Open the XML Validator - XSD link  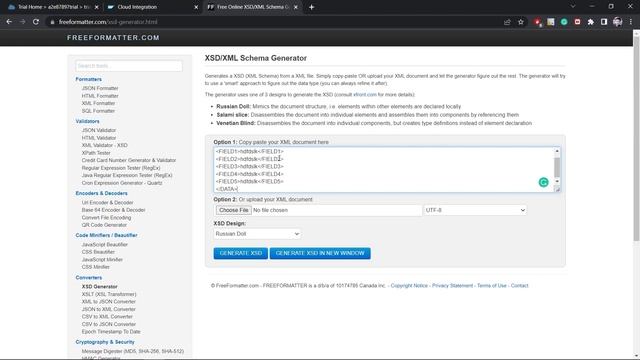tap(104, 145)
